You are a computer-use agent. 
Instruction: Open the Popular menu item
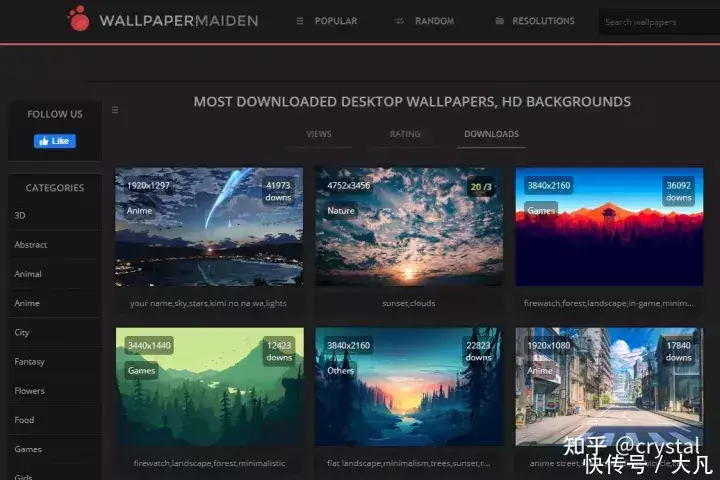pos(336,21)
